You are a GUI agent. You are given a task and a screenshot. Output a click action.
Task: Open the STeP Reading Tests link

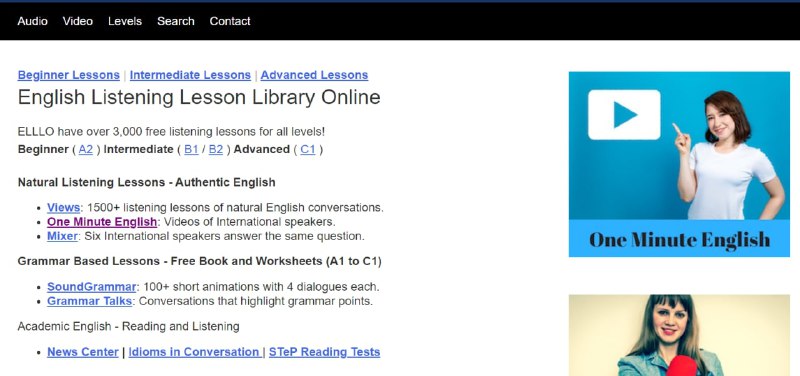[324, 352]
